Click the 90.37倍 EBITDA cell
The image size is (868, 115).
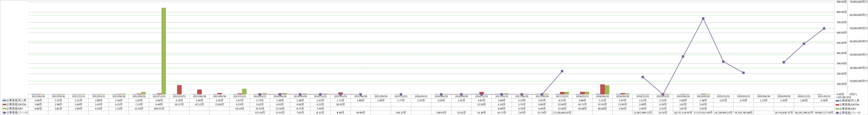point(179,104)
